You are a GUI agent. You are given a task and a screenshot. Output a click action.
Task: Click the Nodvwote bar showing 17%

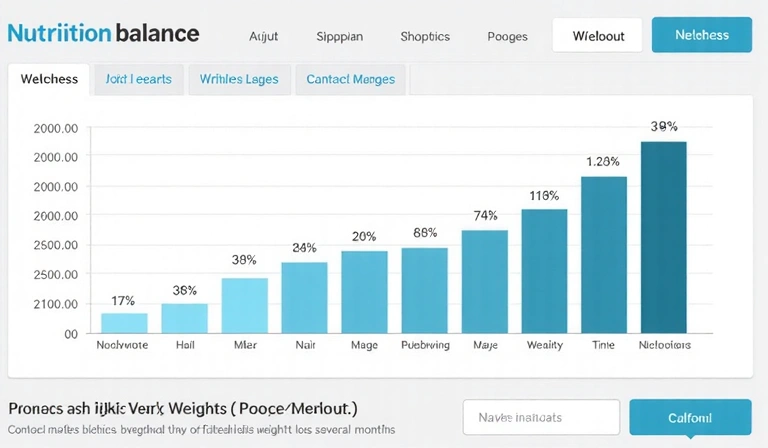(124, 323)
